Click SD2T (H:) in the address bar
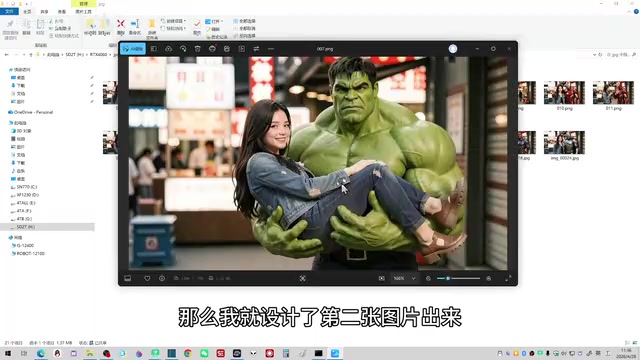The height and width of the screenshot is (360, 640). (74, 54)
